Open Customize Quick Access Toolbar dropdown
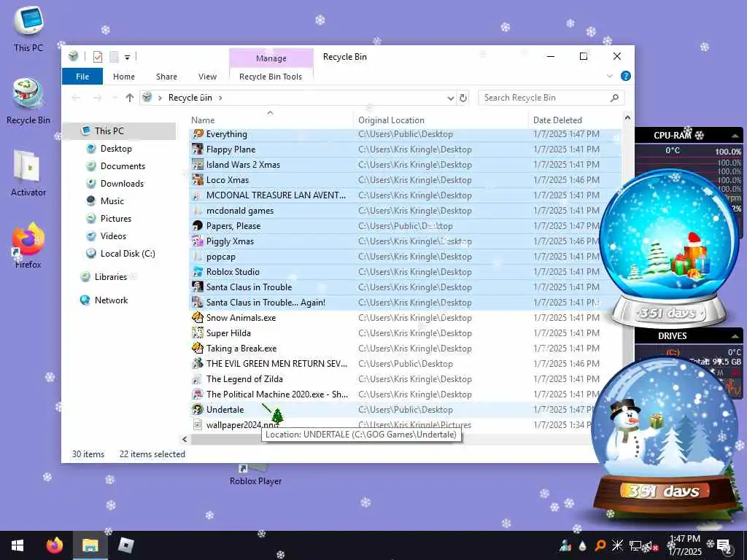 coord(127,58)
